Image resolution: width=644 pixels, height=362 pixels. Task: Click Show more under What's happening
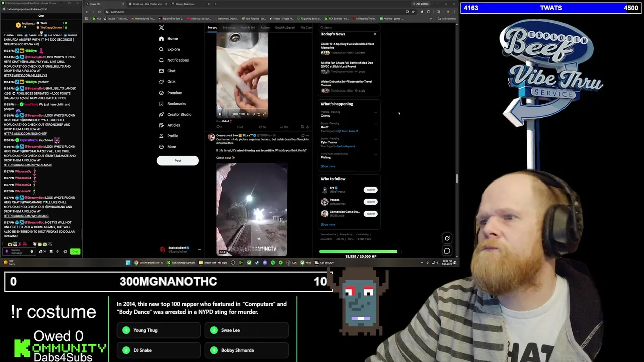click(328, 166)
